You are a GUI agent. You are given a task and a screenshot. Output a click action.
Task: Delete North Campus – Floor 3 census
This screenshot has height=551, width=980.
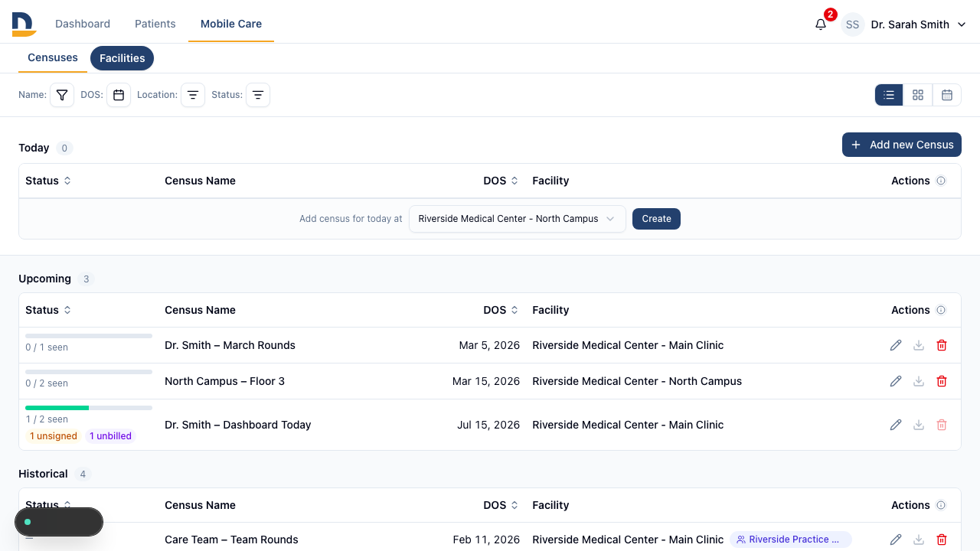click(942, 381)
